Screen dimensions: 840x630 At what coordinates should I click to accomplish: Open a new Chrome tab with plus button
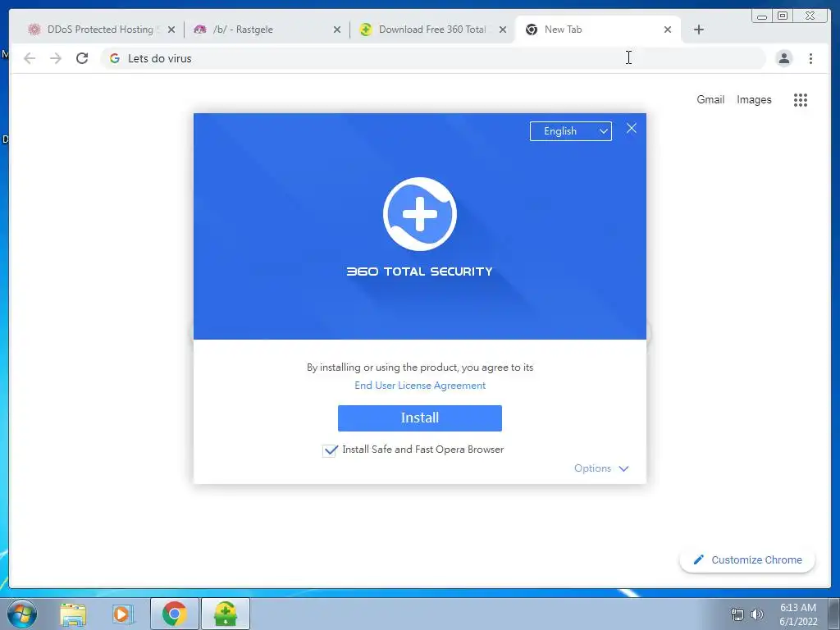coord(699,30)
